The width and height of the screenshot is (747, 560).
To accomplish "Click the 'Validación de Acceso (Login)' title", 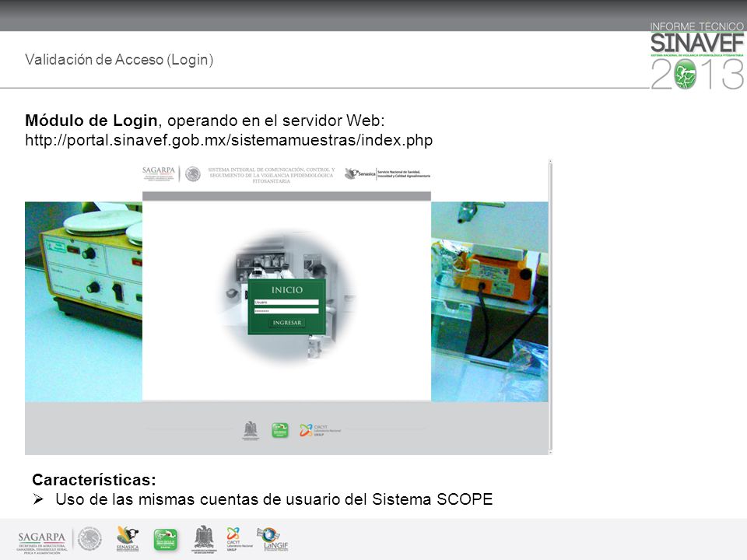I will tap(119, 60).
